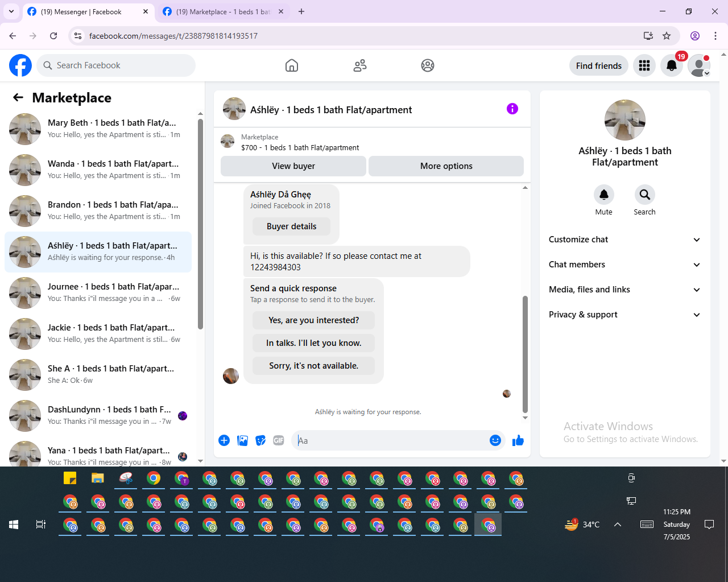Open Chrome three-dot menu
This screenshot has height=582, width=728.
click(715, 36)
